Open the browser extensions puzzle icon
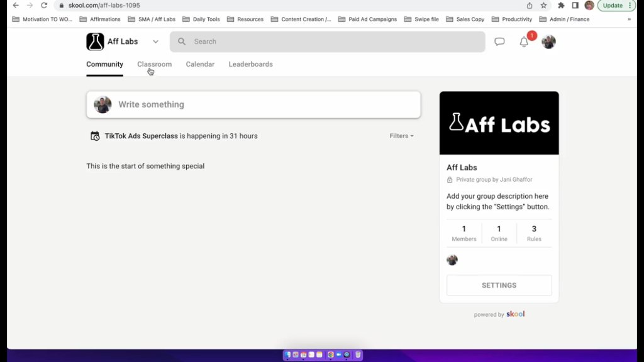Image resolution: width=644 pixels, height=362 pixels. (x=561, y=5)
